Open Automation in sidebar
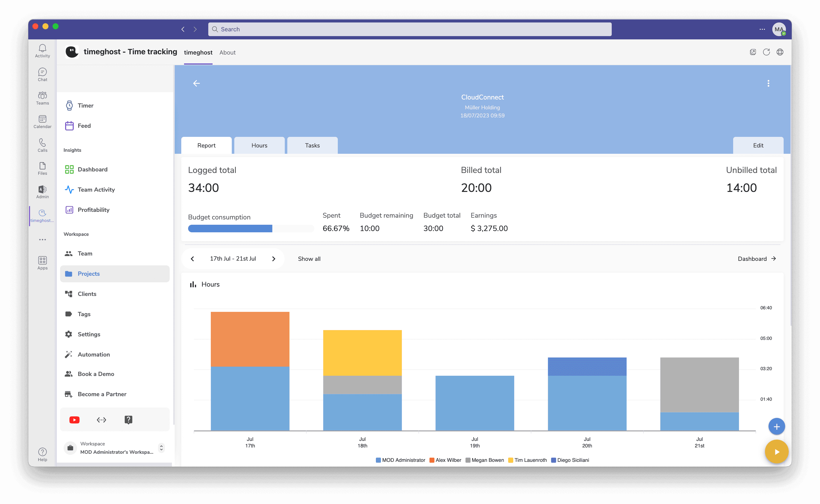 [115, 354]
